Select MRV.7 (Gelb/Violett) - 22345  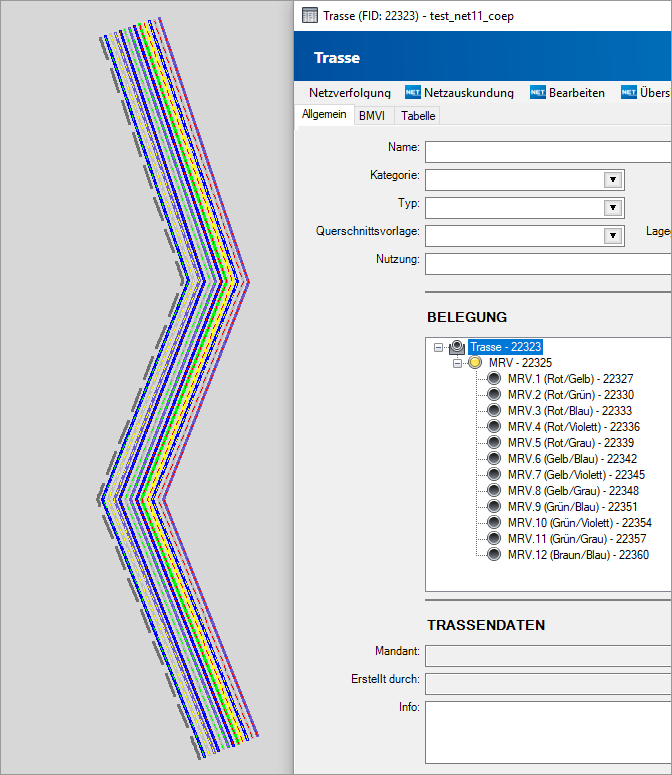tap(576, 474)
